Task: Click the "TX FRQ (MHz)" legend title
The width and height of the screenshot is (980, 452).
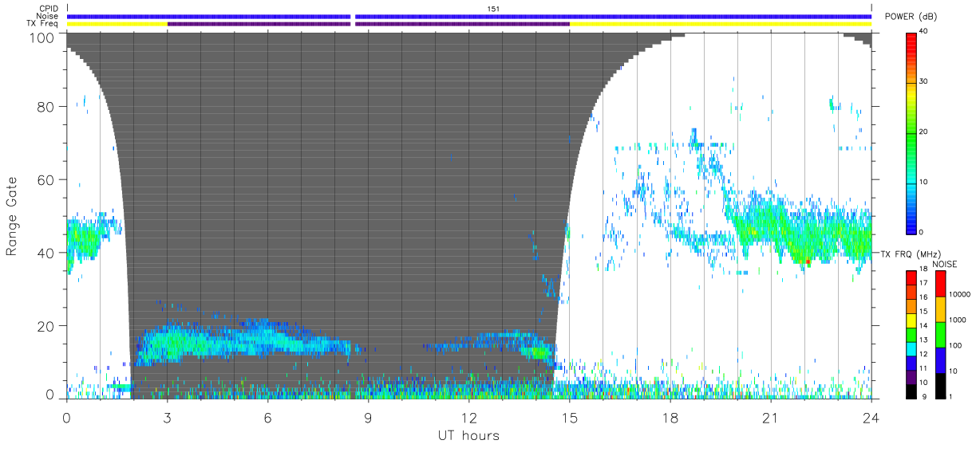Action: [910, 254]
